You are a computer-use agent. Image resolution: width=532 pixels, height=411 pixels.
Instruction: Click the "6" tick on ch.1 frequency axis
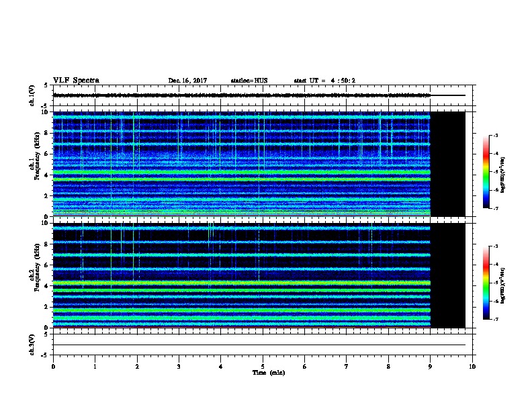point(47,154)
